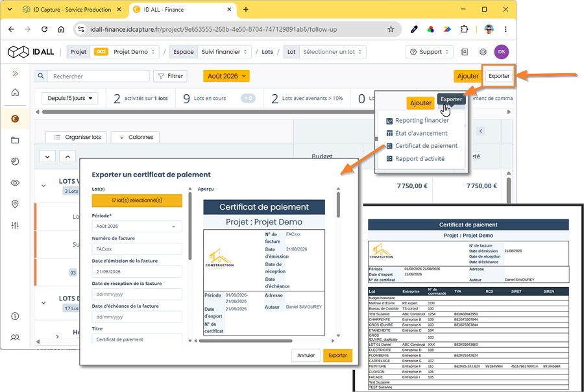
Task: Click the Date d'échéance de la facture field
Action: [137, 317]
